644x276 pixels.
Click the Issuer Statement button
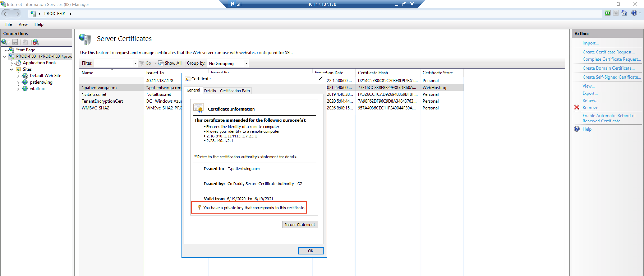coord(300,224)
